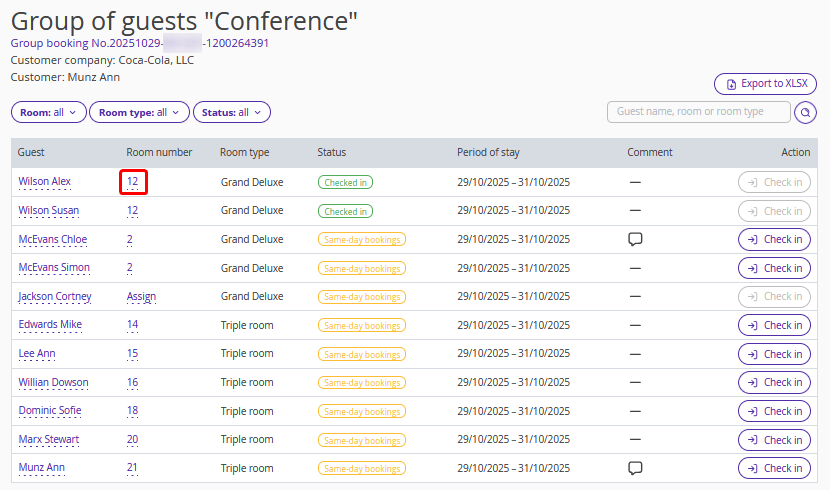Check in guest Edwards Mike
The width and height of the screenshot is (830, 490).
(x=774, y=325)
